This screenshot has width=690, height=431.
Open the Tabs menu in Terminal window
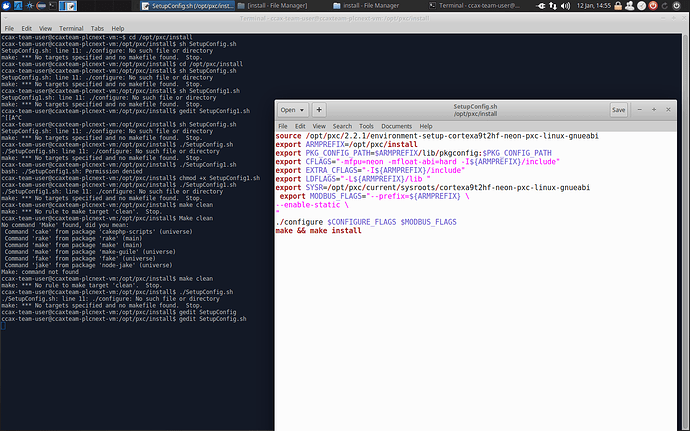pyautogui.click(x=97, y=28)
